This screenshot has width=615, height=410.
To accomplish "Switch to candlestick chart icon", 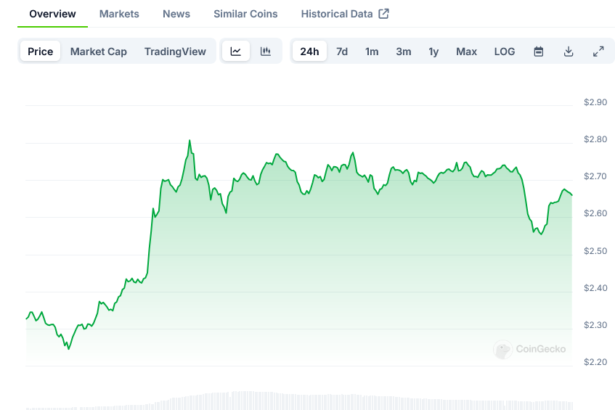I will pos(265,52).
